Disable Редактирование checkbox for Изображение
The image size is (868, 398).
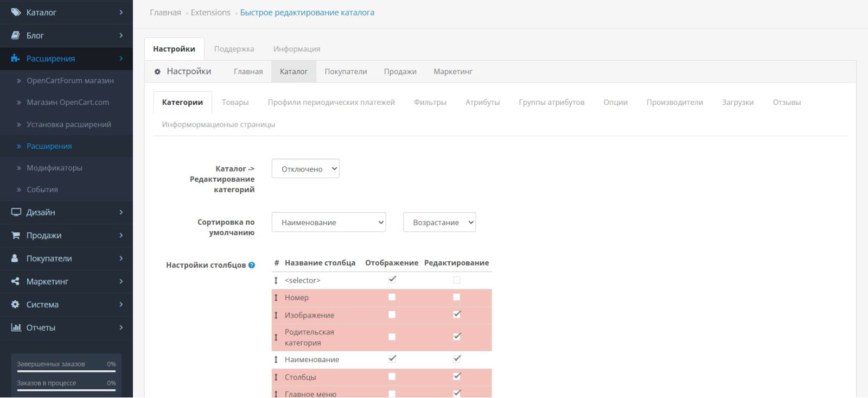tap(457, 314)
